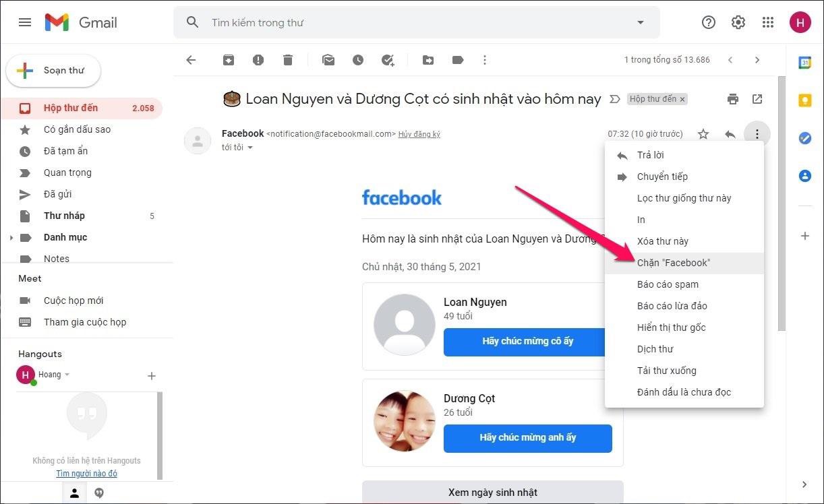Click Xem ngày sinh nhật button
This screenshot has width=824, height=504.
[492, 493]
